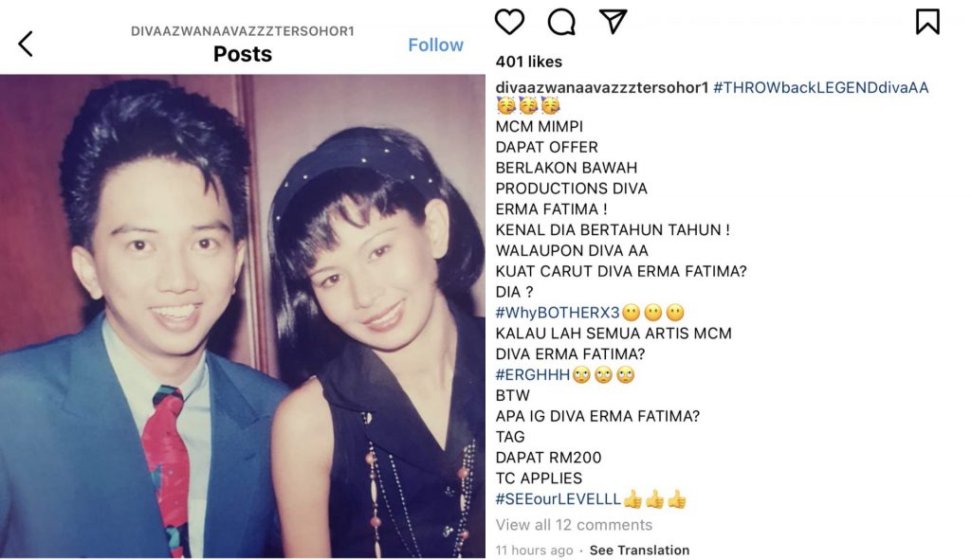
Task: Tap the back arrow icon
Action: pyautogui.click(x=26, y=44)
